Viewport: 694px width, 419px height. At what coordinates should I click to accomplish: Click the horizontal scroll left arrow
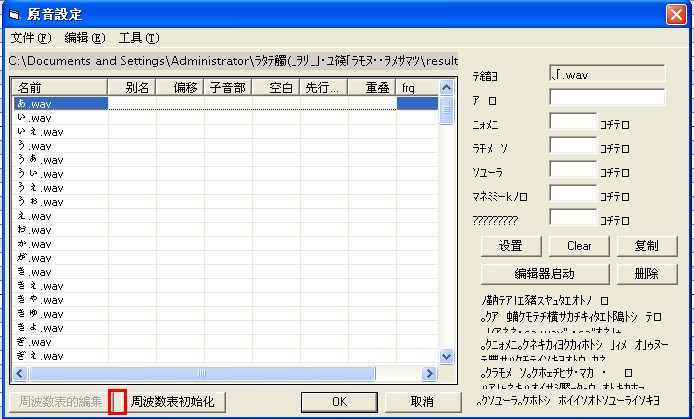coord(19,374)
